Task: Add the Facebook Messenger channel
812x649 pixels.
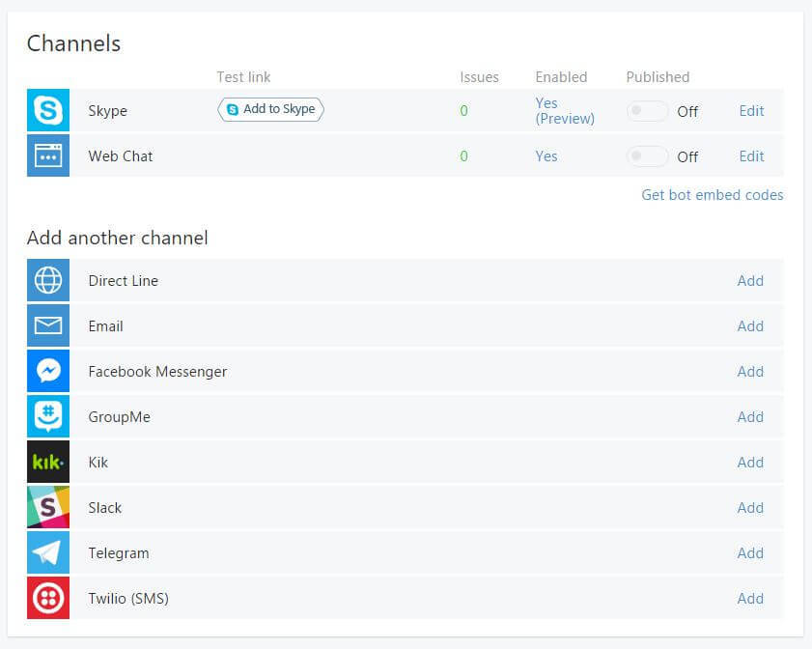Action: 750,371
